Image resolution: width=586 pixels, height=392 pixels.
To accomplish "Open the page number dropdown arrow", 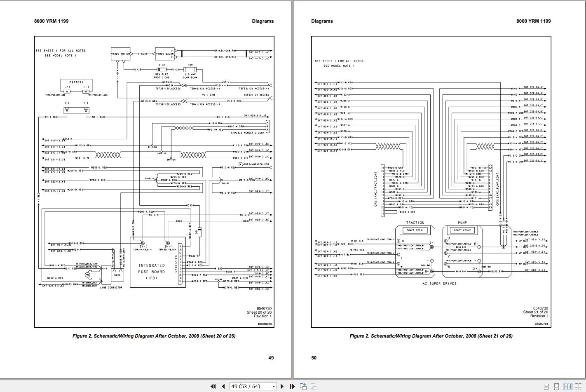I will [274, 386].
